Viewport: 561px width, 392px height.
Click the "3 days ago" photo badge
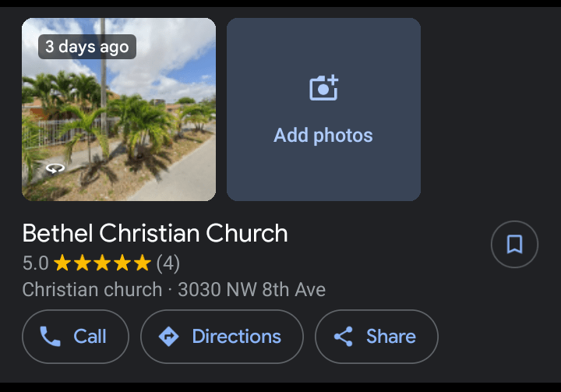click(x=86, y=47)
